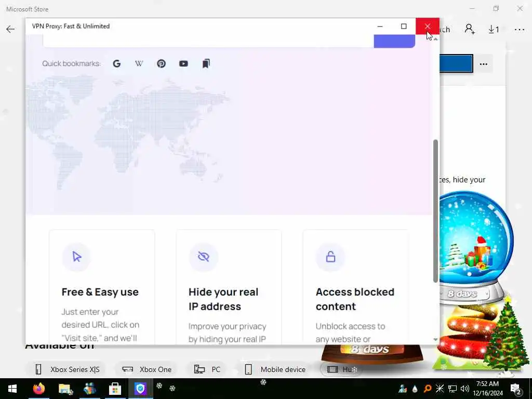
Task: Open the Microsoft Store taskbar icon
Action: coord(115,389)
